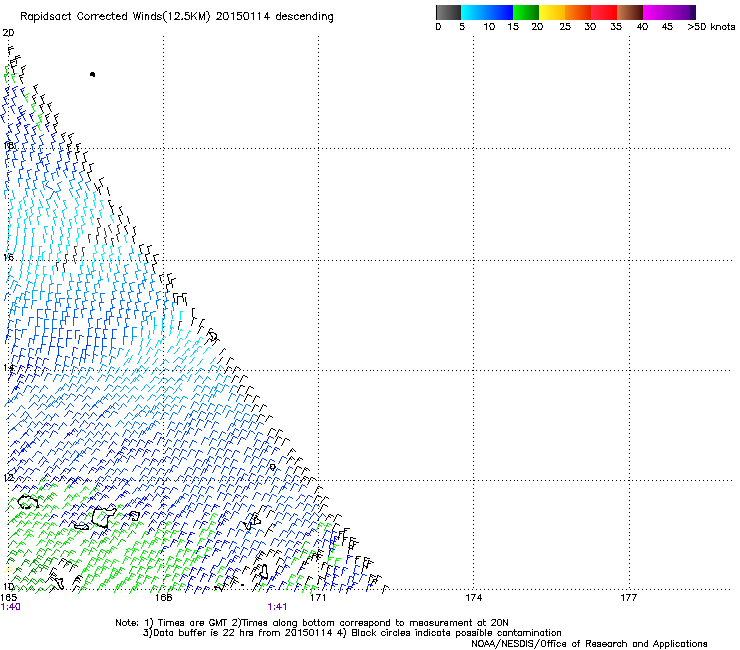
Task: Click the yellow 20-25 knots color band
Action: 552,12
